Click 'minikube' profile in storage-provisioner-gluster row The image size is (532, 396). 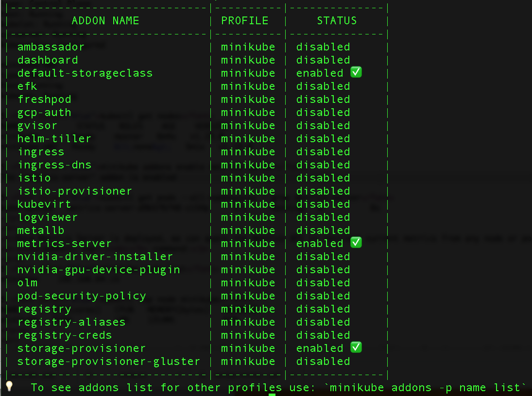click(248, 362)
